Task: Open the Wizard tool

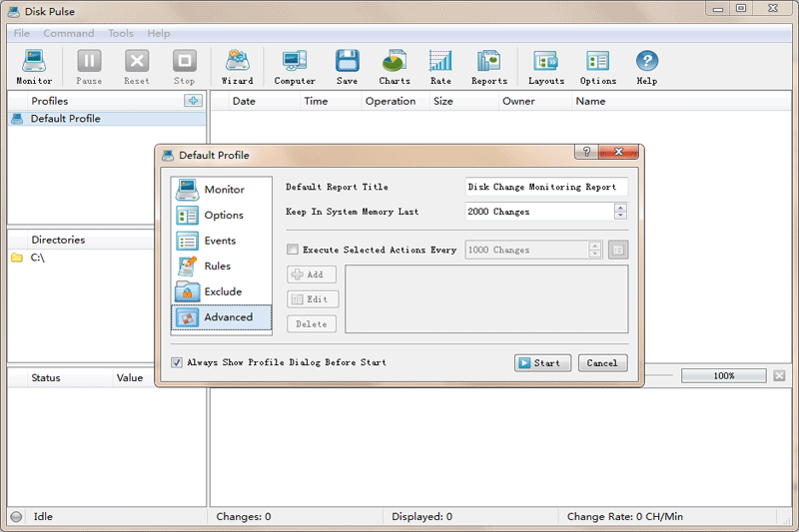Action: [x=238, y=67]
